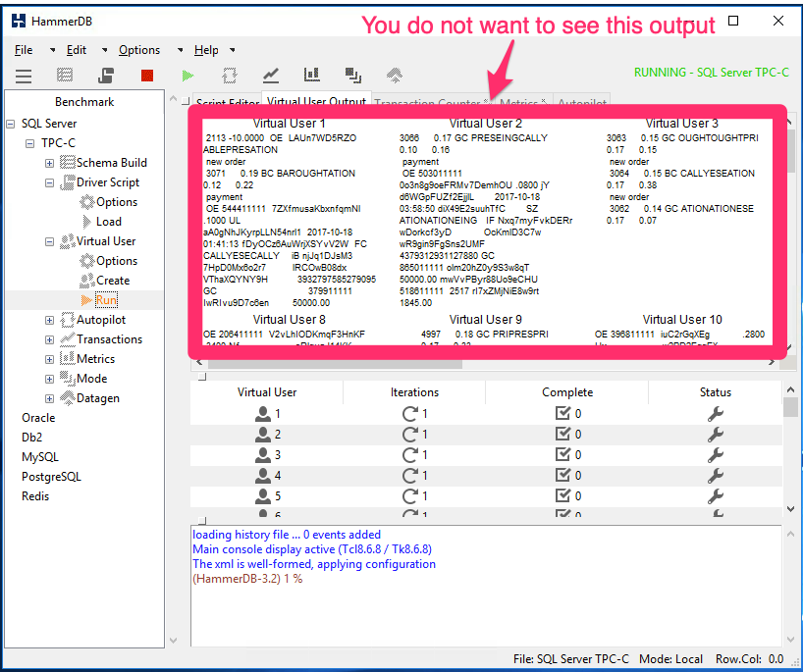Select Schema Build in tree
The image size is (803, 672).
pyautogui.click(x=111, y=163)
